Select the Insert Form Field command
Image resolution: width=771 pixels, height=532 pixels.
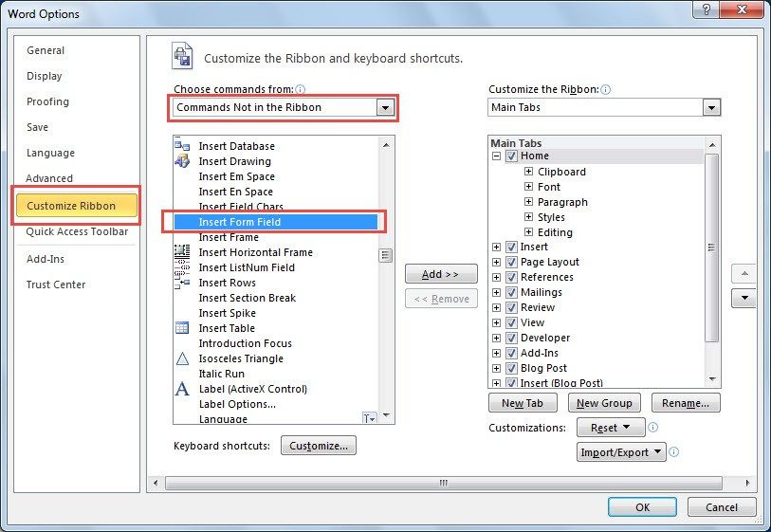point(276,222)
